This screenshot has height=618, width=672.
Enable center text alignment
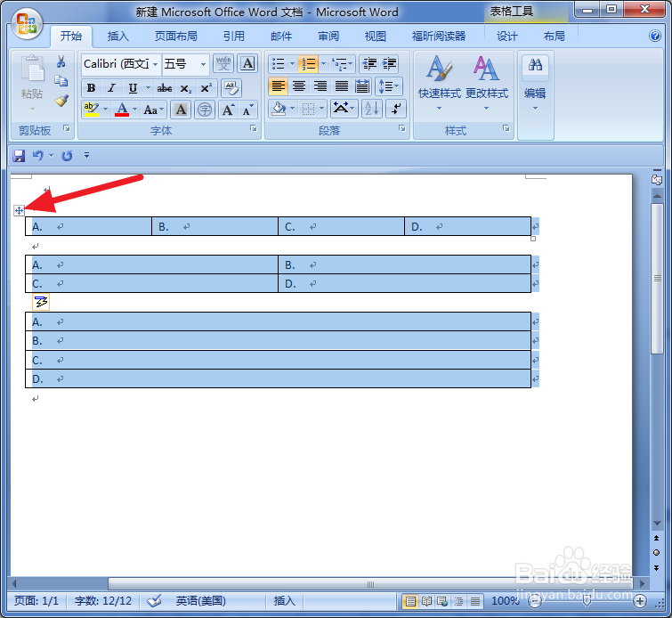tap(299, 86)
